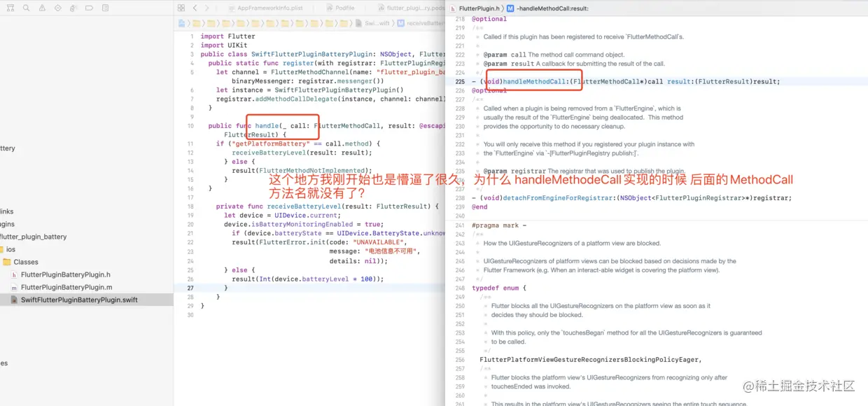Open FlutterPlugin.h breadcrumb in right pane
The image size is (868, 406).
point(475,8)
